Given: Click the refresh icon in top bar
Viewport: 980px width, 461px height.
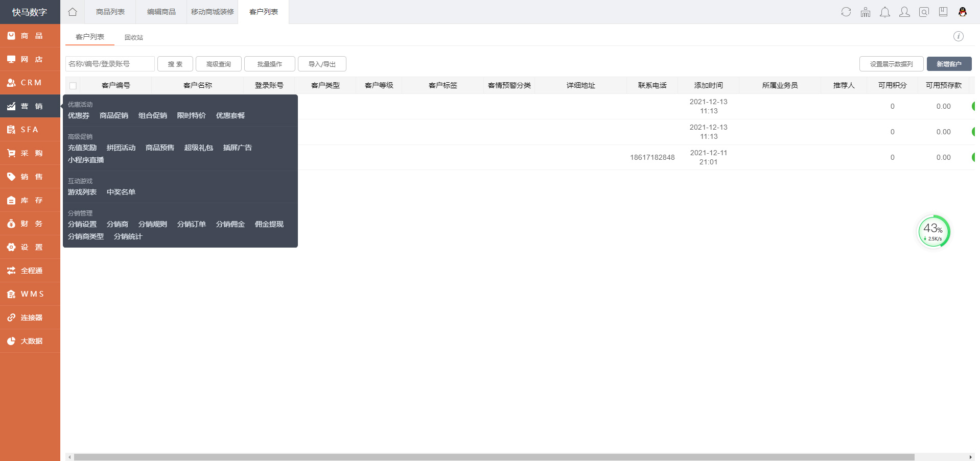Looking at the screenshot, I should [846, 12].
